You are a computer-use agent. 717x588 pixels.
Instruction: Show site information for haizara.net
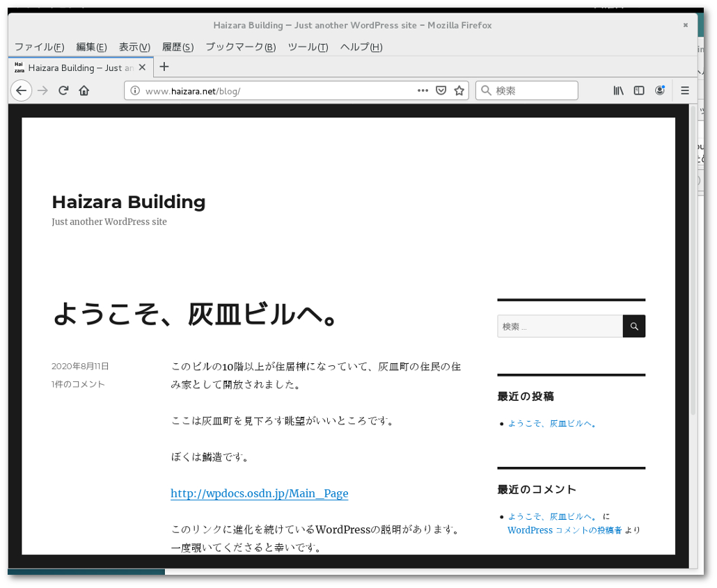(135, 90)
